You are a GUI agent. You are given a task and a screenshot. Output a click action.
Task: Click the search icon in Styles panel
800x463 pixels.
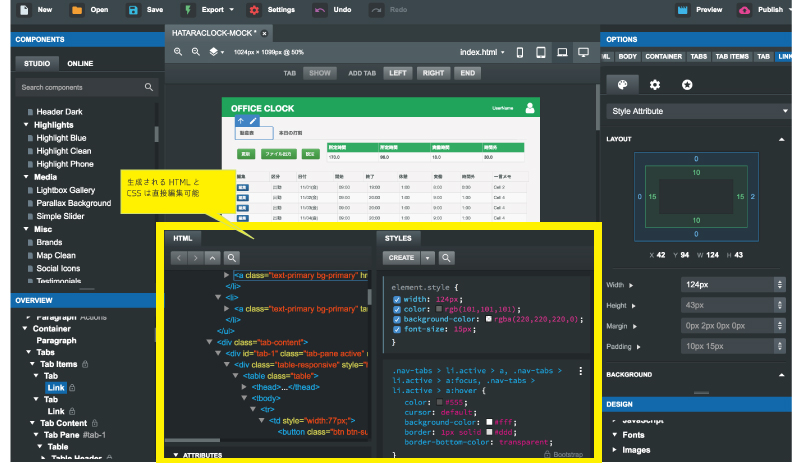(447, 257)
